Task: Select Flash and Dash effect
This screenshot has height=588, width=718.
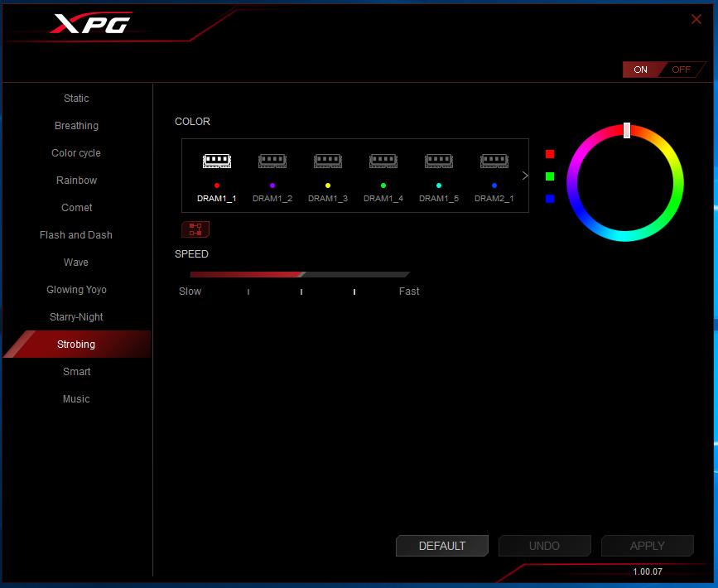Action: (x=76, y=235)
